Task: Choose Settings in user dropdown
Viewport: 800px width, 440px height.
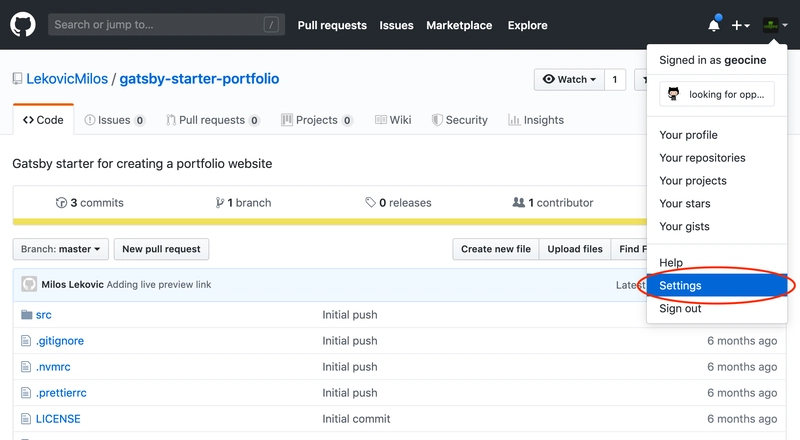Action: pos(717,285)
